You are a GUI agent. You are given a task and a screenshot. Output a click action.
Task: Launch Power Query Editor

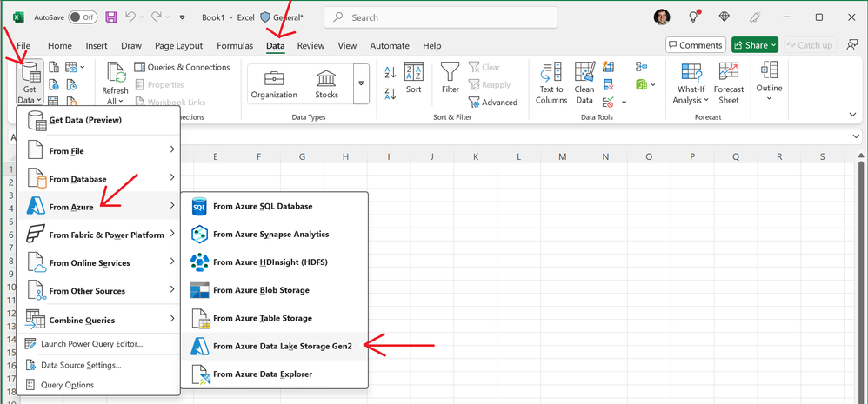pos(98,344)
